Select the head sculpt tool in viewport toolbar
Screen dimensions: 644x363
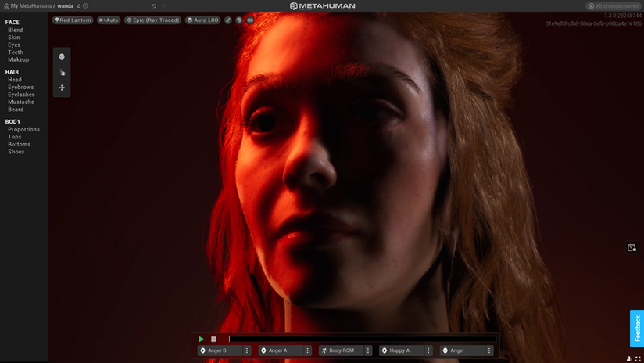(62, 57)
